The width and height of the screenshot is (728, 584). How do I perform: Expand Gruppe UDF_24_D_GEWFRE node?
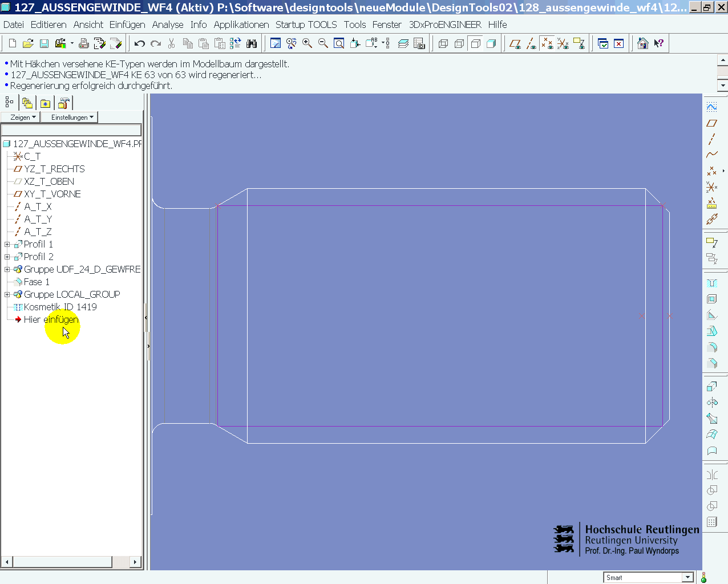tap(7, 269)
